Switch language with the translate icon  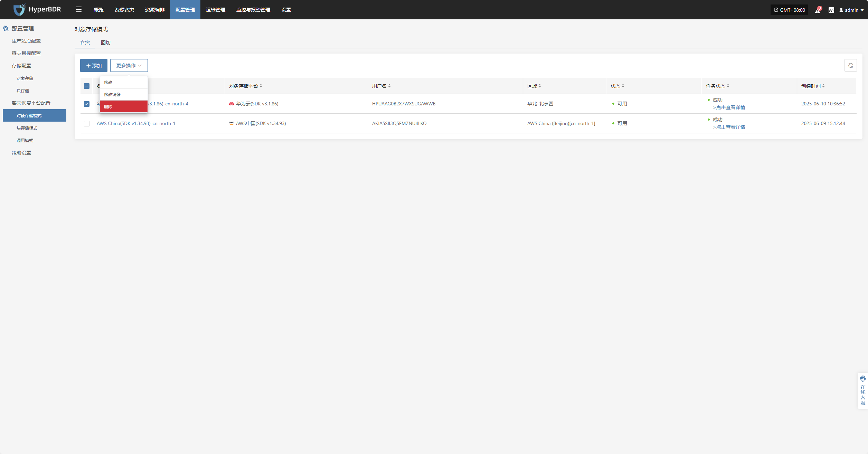[831, 10]
